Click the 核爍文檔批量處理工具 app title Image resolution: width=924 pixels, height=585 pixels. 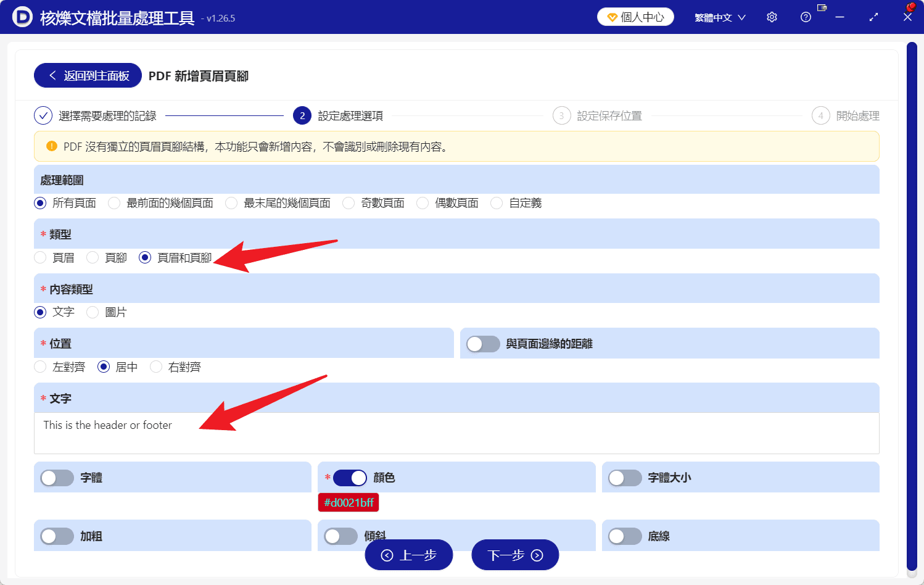coord(117,18)
